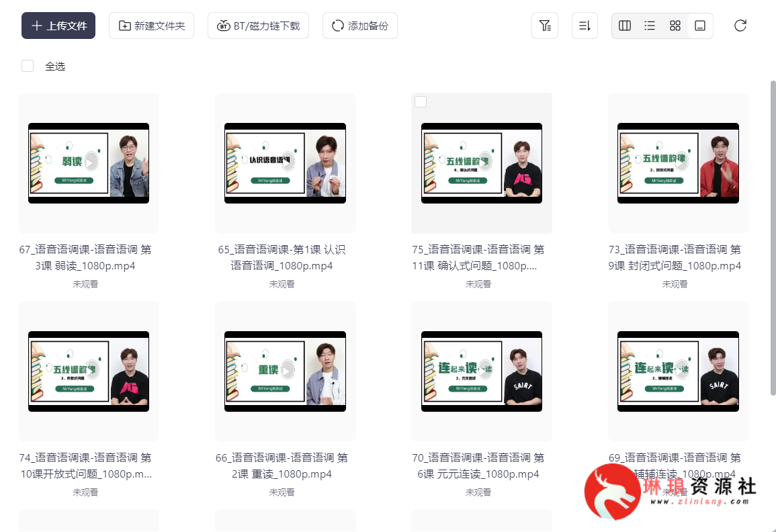Switch to column view layout
This screenshot has height=532, width=776.
(625, 26)
